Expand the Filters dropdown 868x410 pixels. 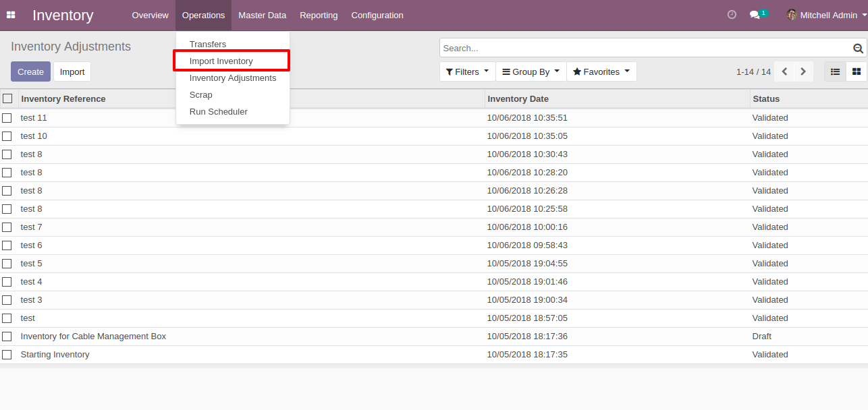(x=467, y=71)
